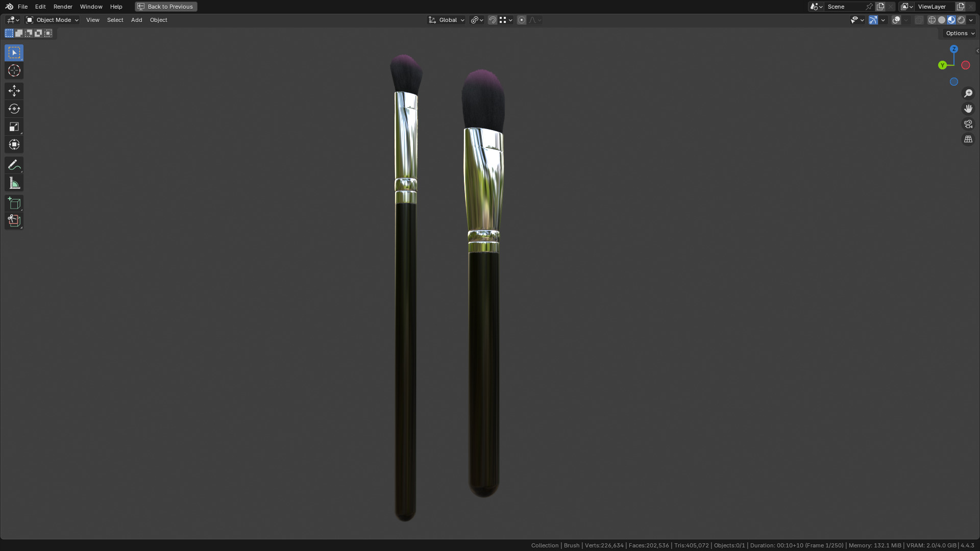
Task: Open the snapping options dropdown
Action: click(x=506, y=20)
